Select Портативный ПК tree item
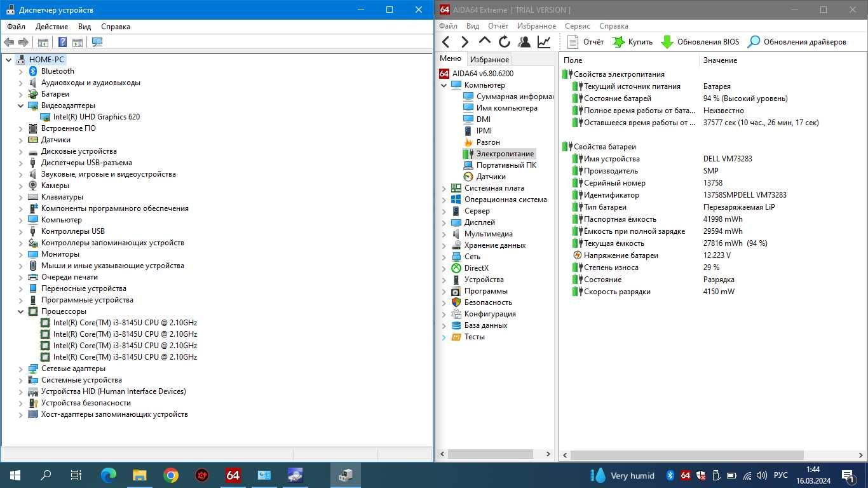This screenshot has width=868, height=488. coord(500,165)
